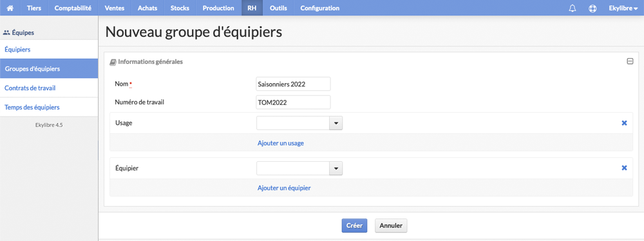Open the notifications bell icon

click(x=573, y=8)
